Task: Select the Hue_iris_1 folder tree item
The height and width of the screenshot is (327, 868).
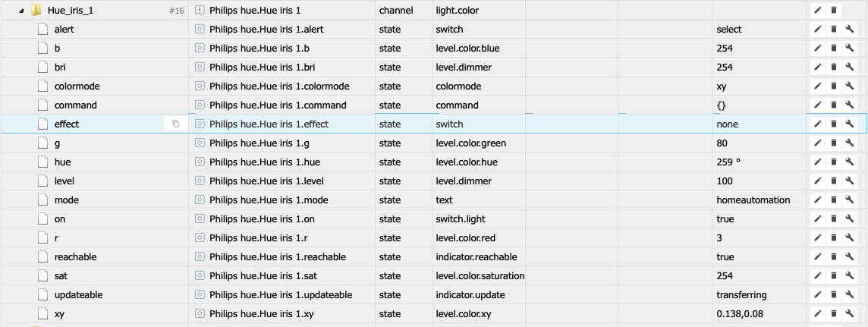Action: coord(71,11)
